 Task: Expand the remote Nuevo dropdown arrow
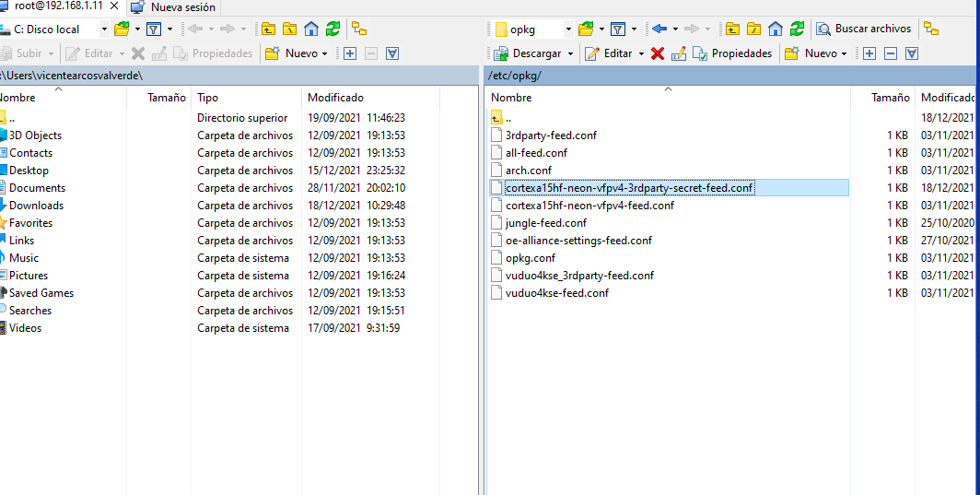[x=845, y=53]
